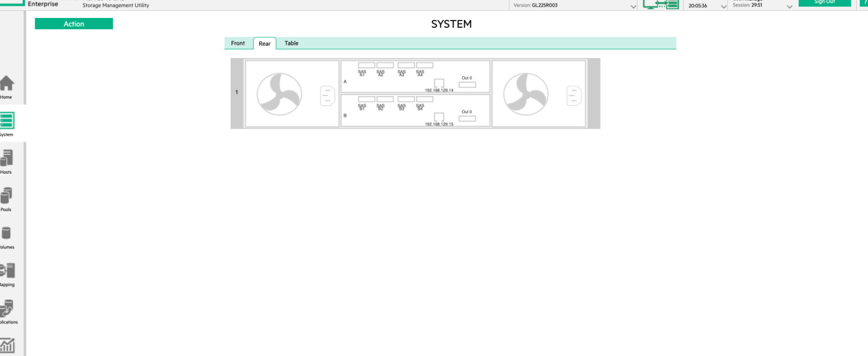Click the controller B letter label

345,116
